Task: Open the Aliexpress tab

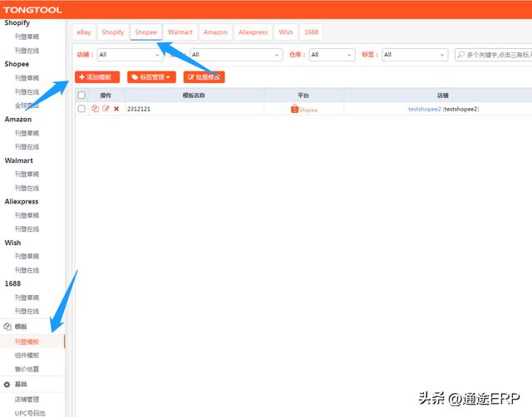Action: pos(253,32)
